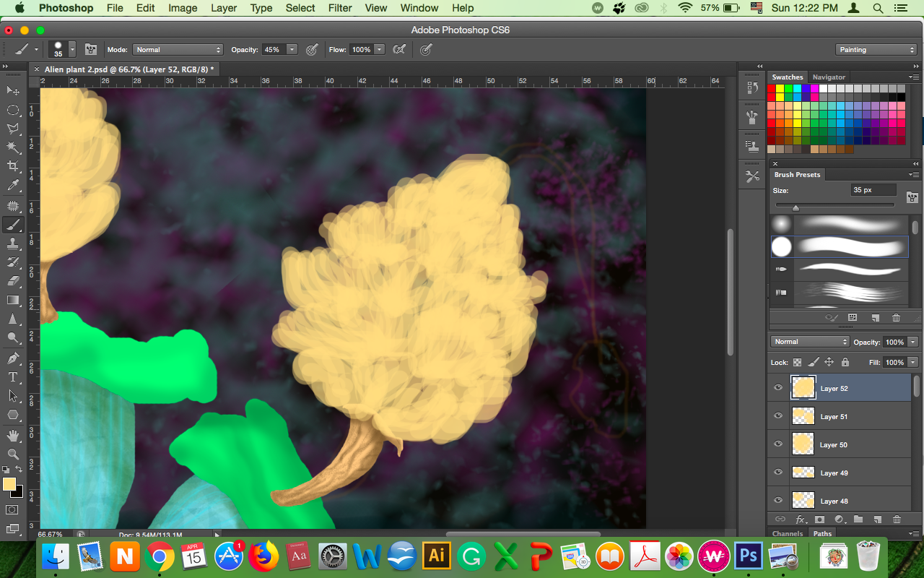Select the Polygonal Lasso tool

click(x=13, y=129)
